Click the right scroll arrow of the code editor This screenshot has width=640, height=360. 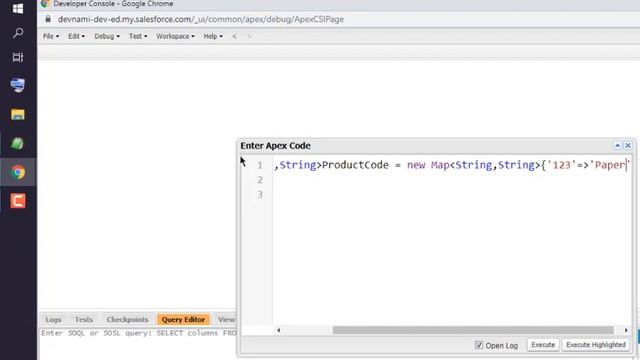coord(626,330)
